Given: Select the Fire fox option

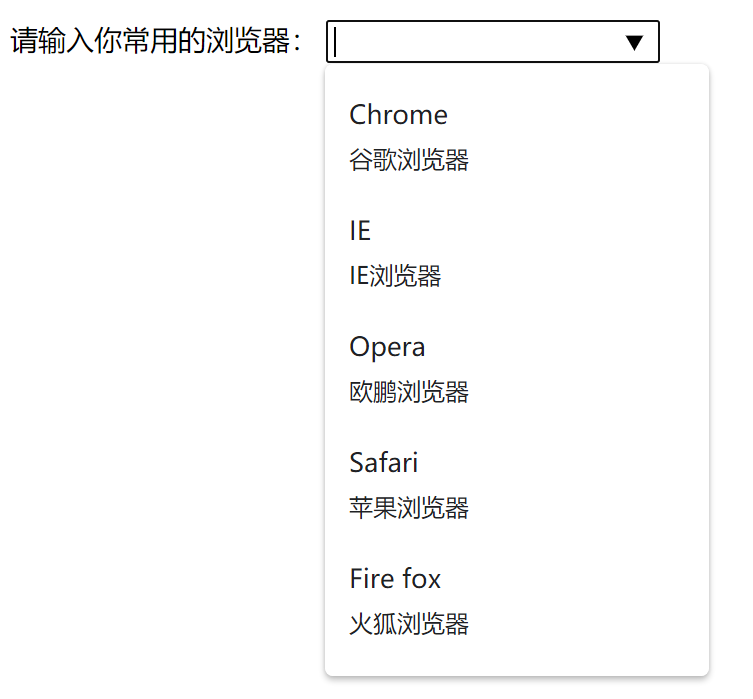Looking at the screenshot, I should click(395, 578).
